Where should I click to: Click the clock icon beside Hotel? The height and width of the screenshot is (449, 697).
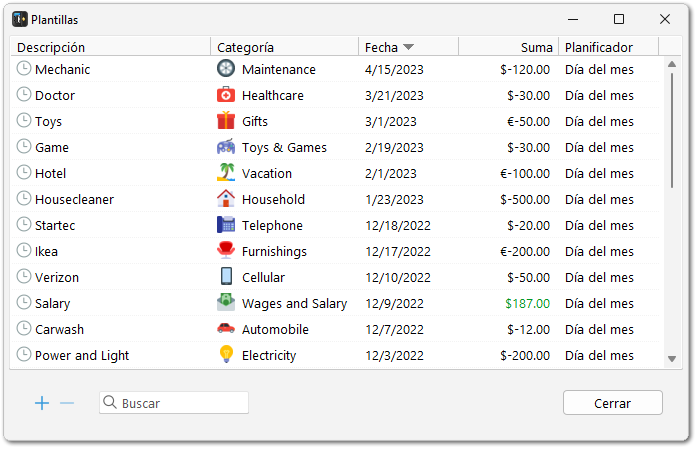coord(24,172)
